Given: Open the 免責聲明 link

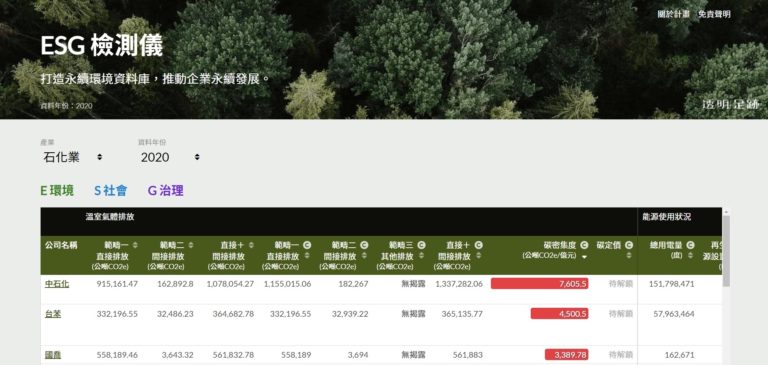Looking at the screenshot, I should (714, 14).
